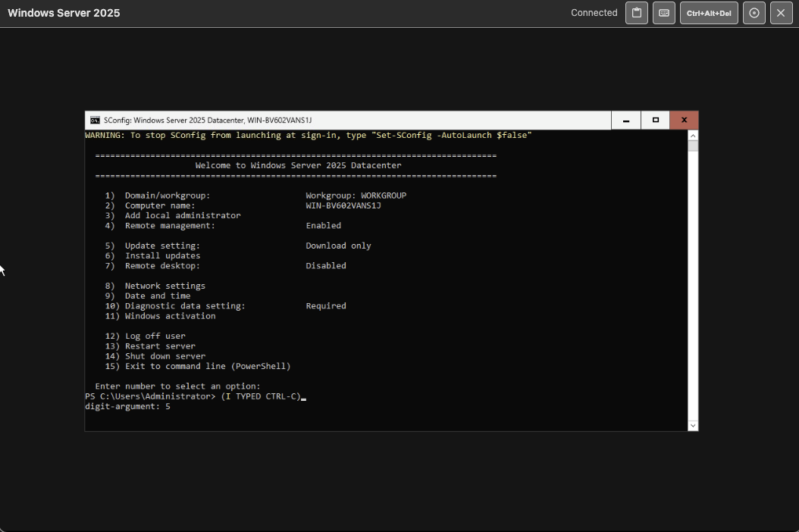Close the remote console session X icon
The image size is (799, 532).
781,13
